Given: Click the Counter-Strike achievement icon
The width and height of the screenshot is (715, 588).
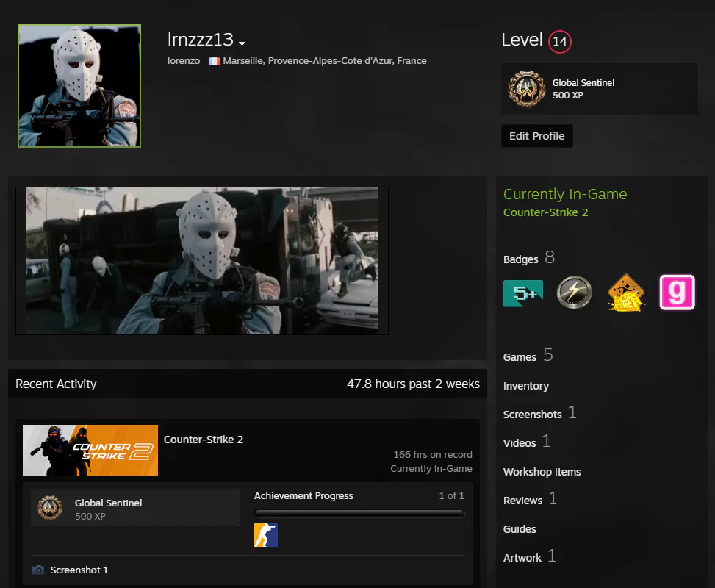Looking at the screenshot, I should [266, 535].
